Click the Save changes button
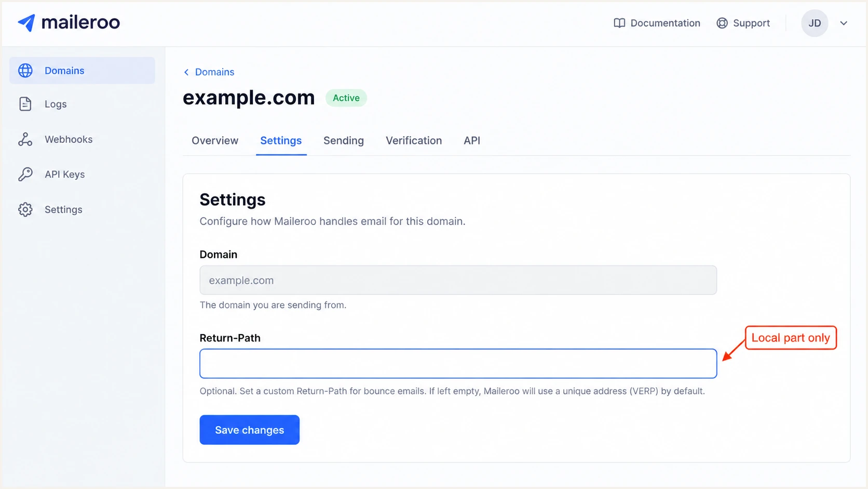Image resolution: width=868 pixels, height=489 pixels. point(250,430)
